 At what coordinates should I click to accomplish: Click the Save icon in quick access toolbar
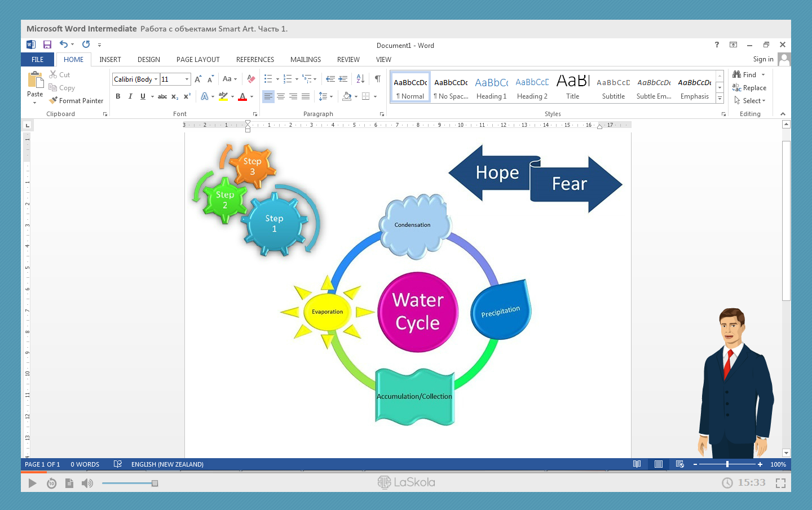point(47,45)
